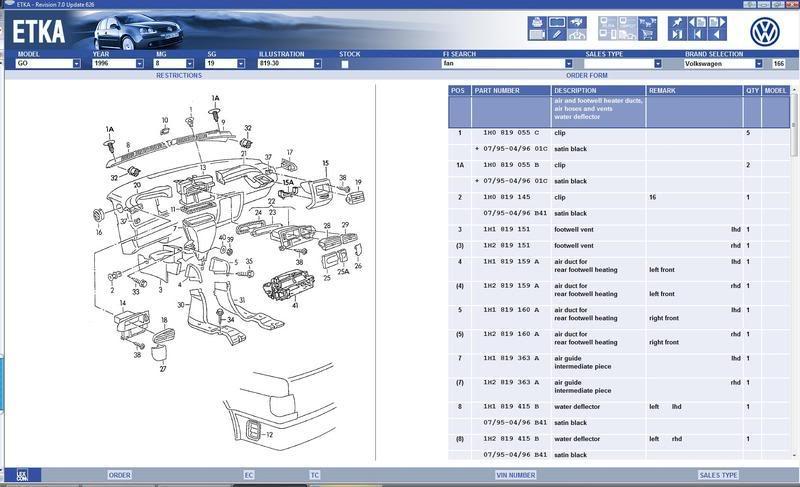Click the window panel icon below the printer

pyautogui.click(x=537, y=35)
